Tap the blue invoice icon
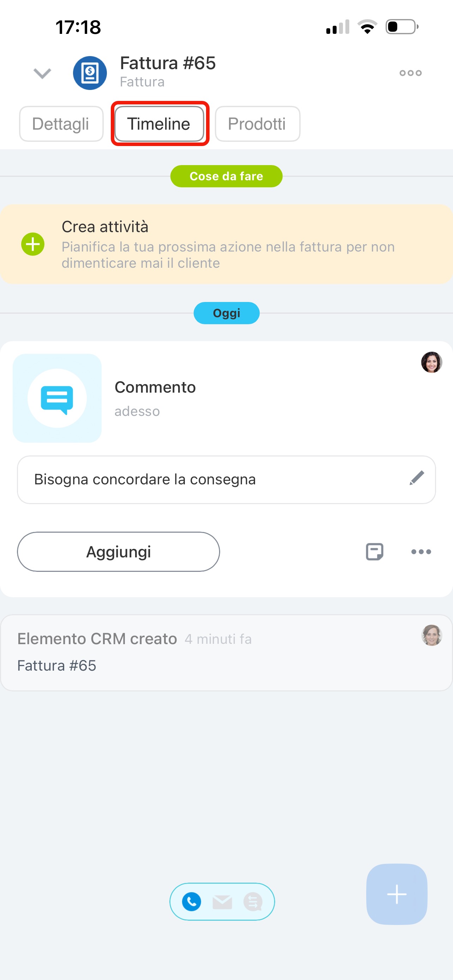453x980 pixels. pyautogui.click(x=90, y=73)
